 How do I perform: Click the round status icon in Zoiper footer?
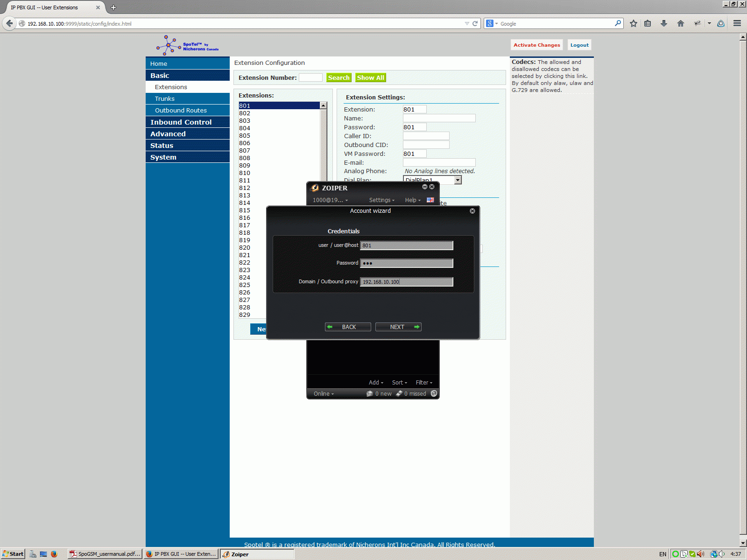click(434, 393)
